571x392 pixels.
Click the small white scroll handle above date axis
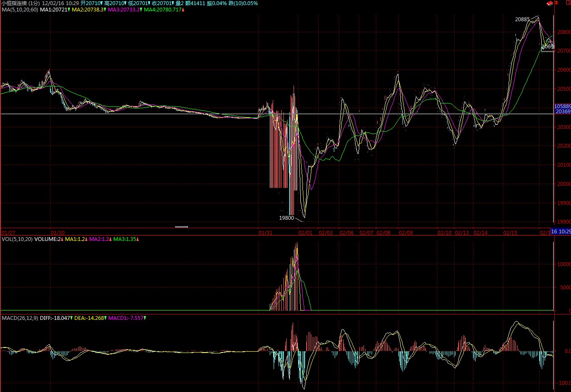coord(181,227)
